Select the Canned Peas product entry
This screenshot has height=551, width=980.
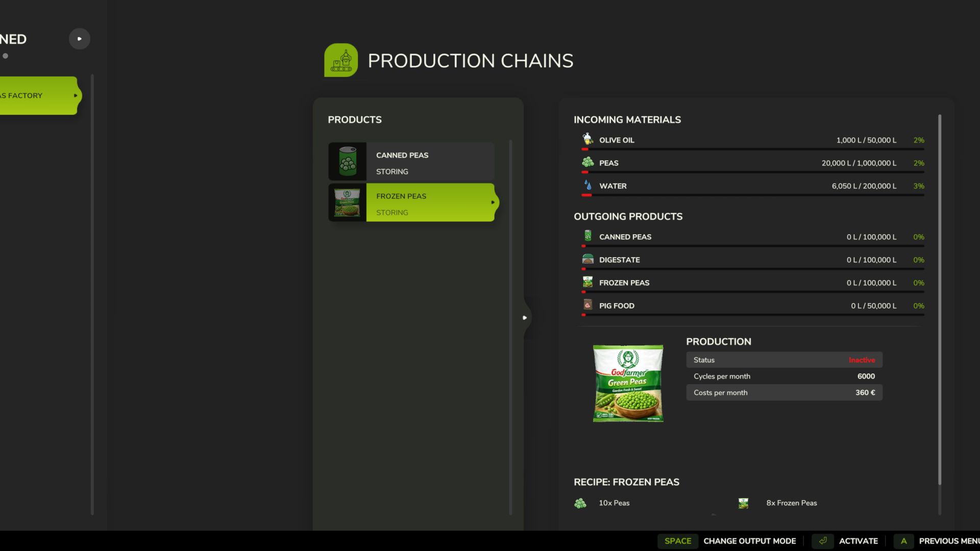click(x=411, y=161)
